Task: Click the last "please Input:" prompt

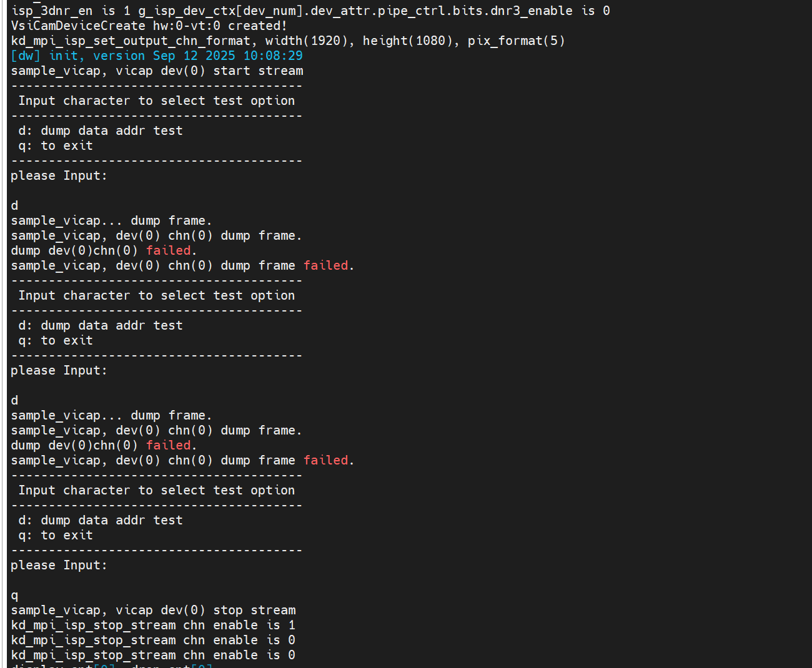Action: (59, 565)
